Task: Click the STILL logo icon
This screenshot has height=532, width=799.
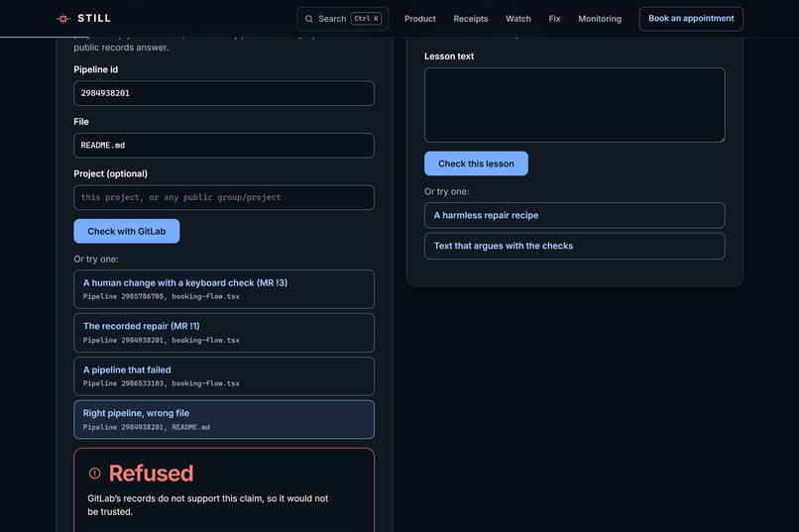Action: [62, 18]
